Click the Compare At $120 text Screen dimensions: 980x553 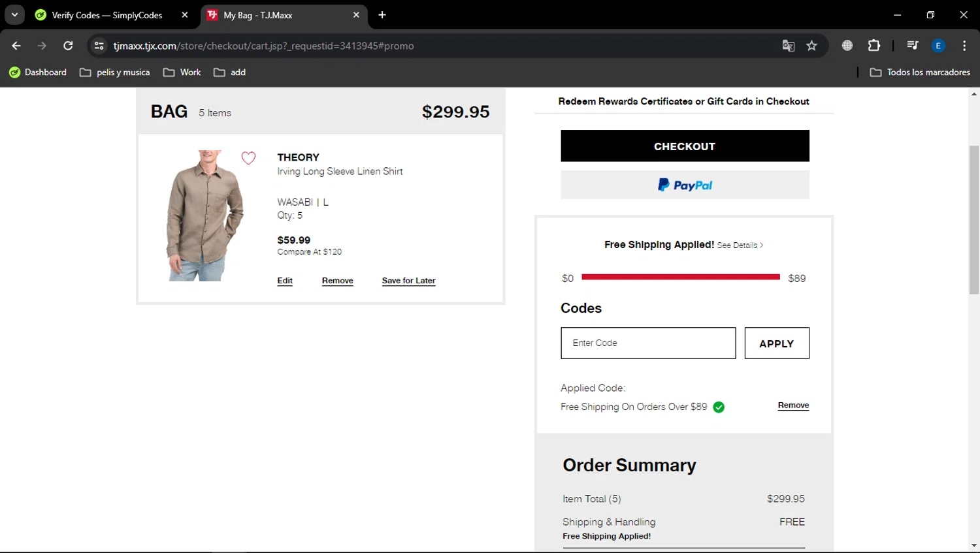point(309,252)
